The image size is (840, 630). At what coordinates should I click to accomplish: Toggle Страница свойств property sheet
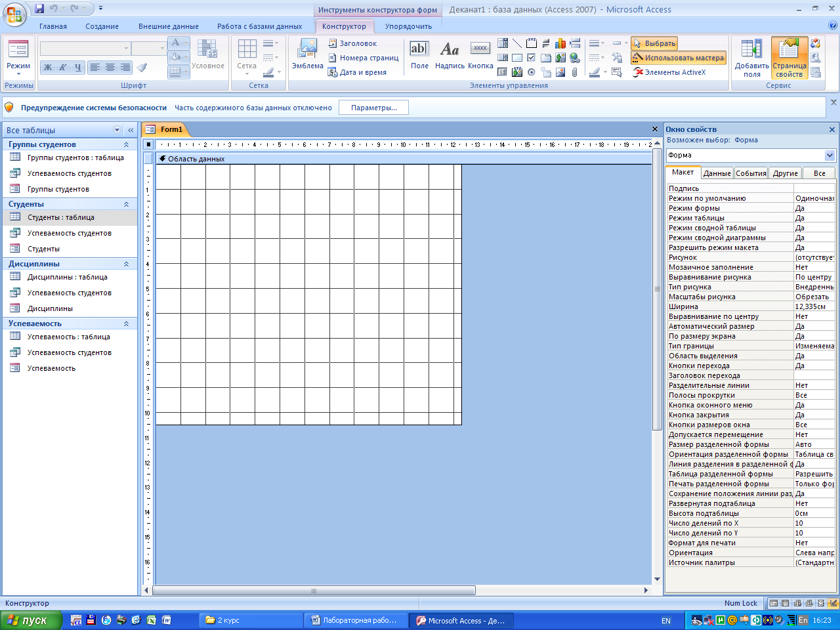pyautogui.click(x=789, y=58)
